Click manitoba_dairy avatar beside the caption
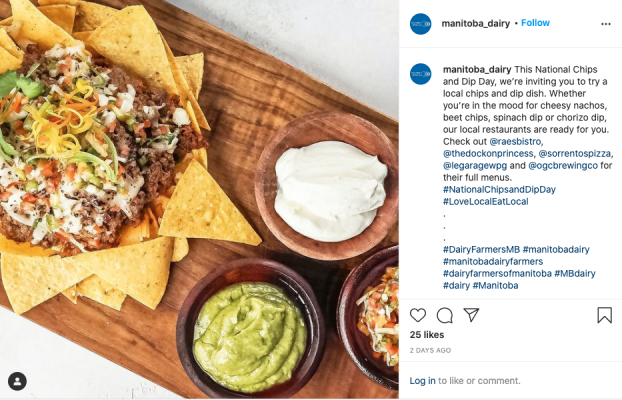This screenshot has width=622, height=400. tap(420, 74)
